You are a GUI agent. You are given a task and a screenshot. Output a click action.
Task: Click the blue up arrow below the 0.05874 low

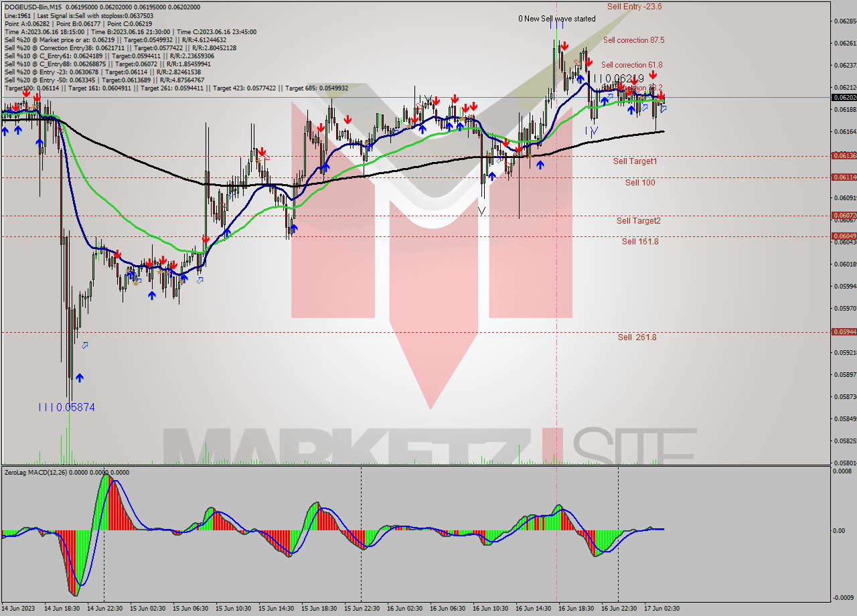(80, 378)
